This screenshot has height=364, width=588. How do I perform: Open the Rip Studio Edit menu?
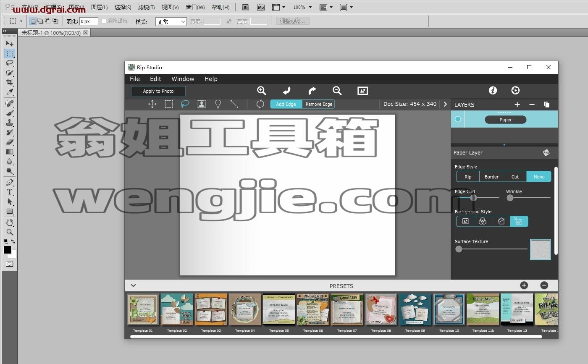[x=155, y=79]
